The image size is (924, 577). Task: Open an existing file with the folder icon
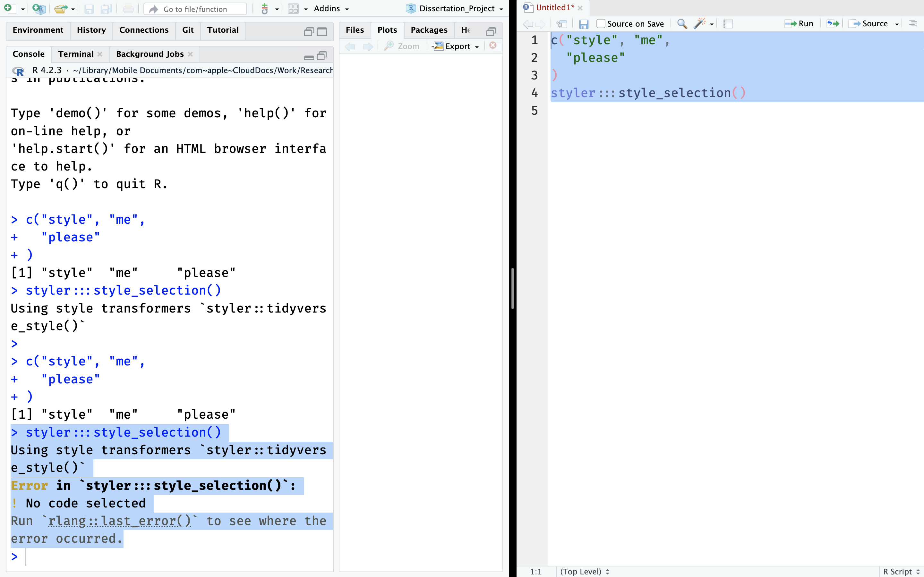coord(61,8)
